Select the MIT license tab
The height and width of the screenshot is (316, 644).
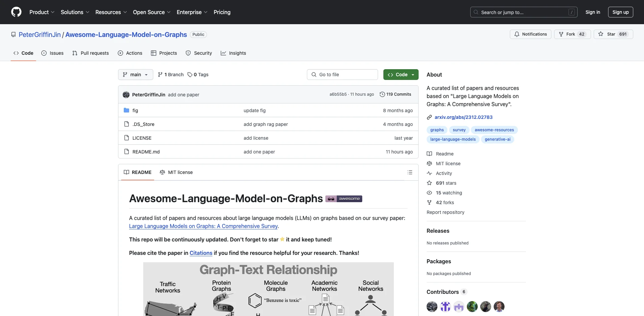(x=176, y=172)
